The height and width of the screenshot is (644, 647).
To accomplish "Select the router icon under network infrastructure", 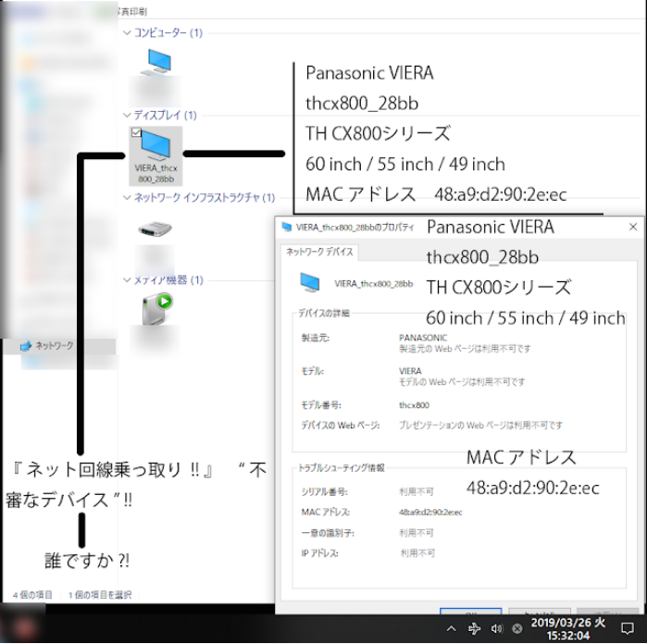I will tap(155, 229).
